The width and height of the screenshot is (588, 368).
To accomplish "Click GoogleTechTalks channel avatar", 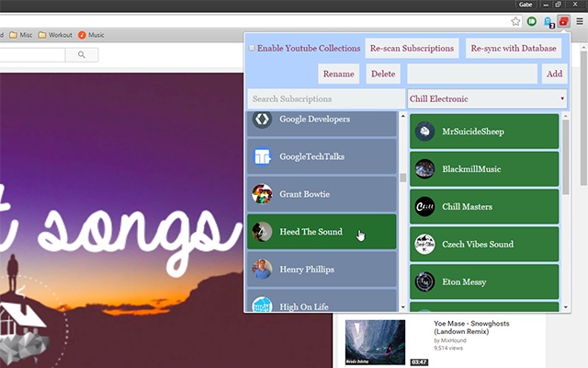I will point(262,156).
